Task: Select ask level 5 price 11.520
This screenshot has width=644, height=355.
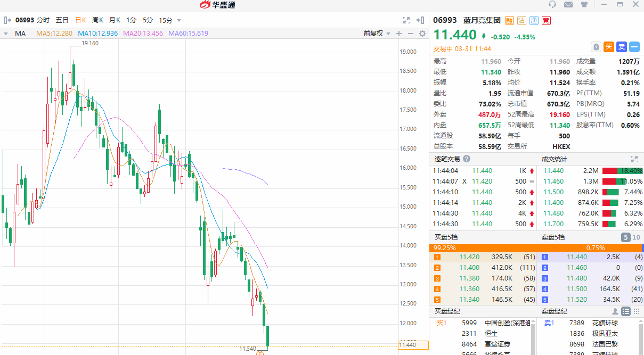Action: point(577,300)
